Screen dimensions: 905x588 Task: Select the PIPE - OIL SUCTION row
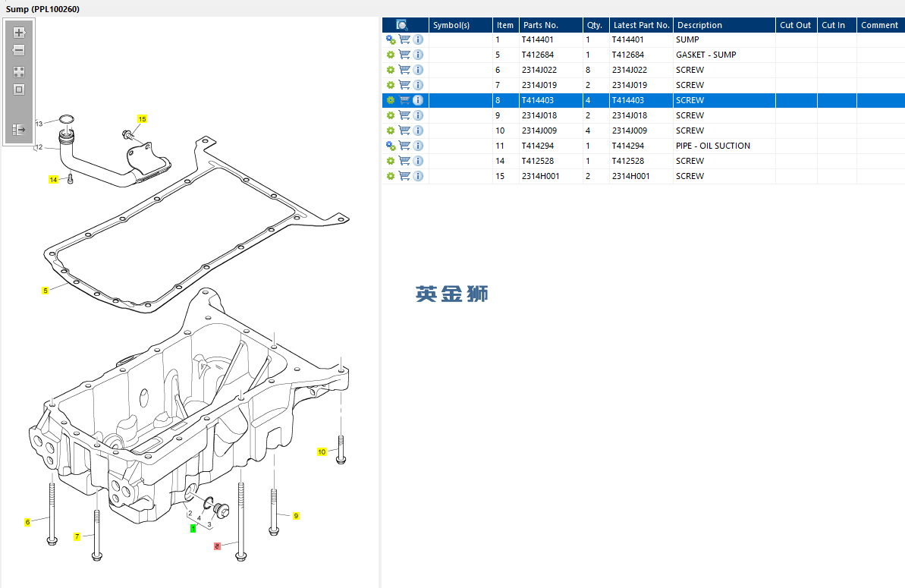pyautogui.click(x=643, y=146)
